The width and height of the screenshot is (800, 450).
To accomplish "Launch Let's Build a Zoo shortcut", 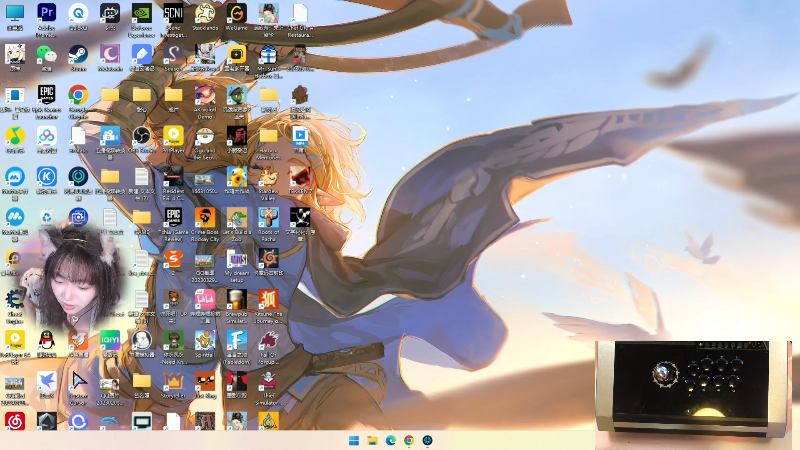I will coord(237,217).
